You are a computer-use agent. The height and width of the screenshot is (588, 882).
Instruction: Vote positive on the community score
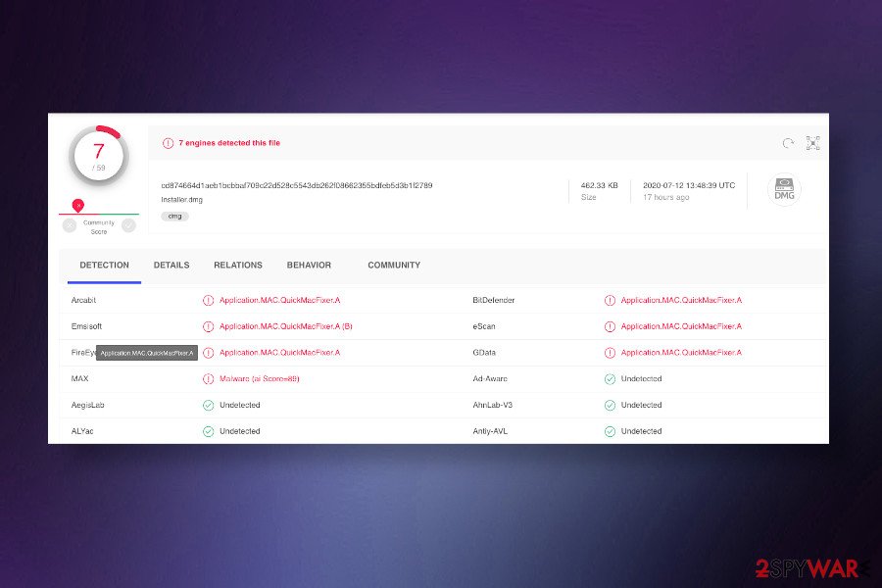[128, 225]
